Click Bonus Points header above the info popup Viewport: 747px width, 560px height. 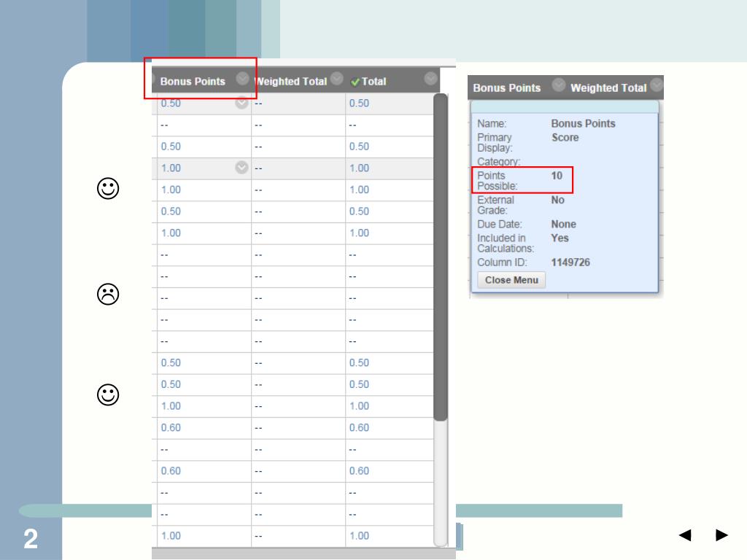(x=507, y=88)
